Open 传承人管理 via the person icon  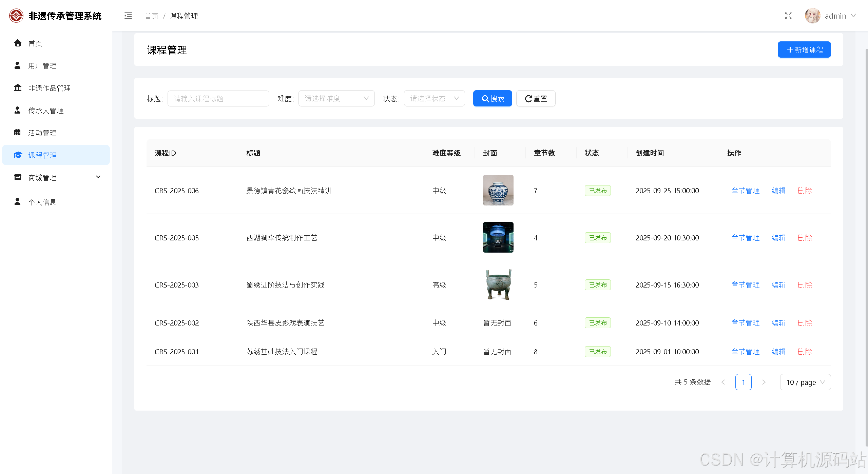18,110
